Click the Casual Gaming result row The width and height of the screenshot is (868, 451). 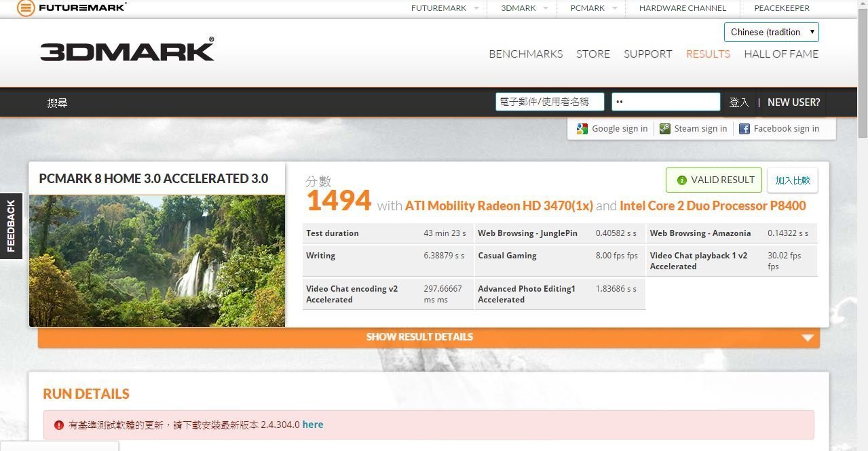tap(559, 261)
